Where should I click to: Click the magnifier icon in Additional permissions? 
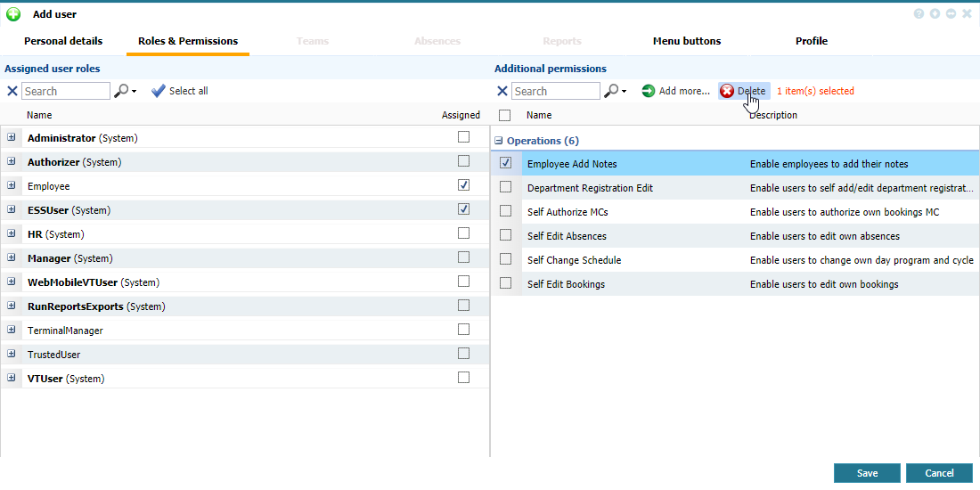click(611, 91)
